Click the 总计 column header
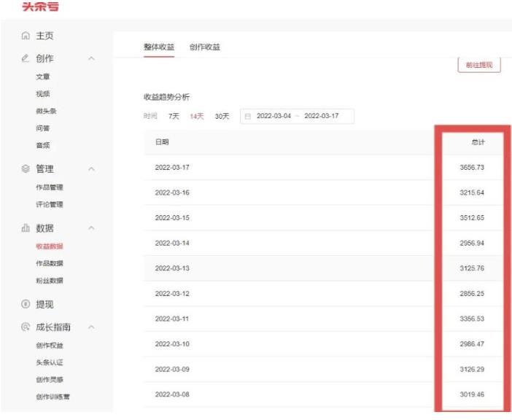This screenshot has height=420, width=512. coord(478,142)
